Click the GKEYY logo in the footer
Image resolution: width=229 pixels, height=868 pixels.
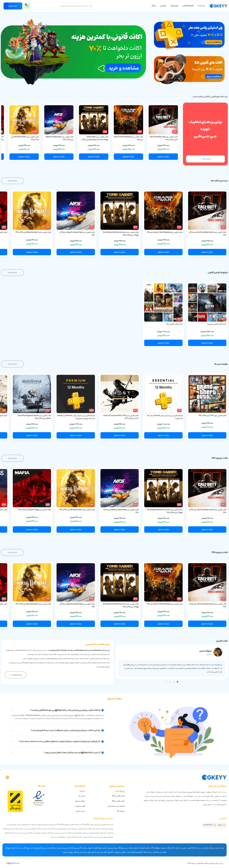[214, 777]
